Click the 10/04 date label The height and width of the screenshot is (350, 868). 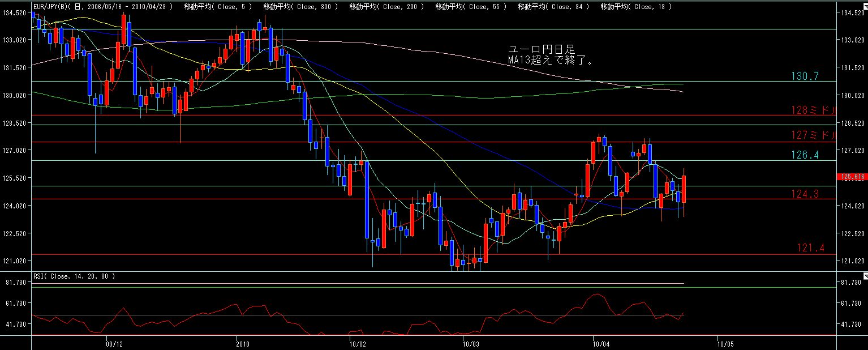(601, 343)
